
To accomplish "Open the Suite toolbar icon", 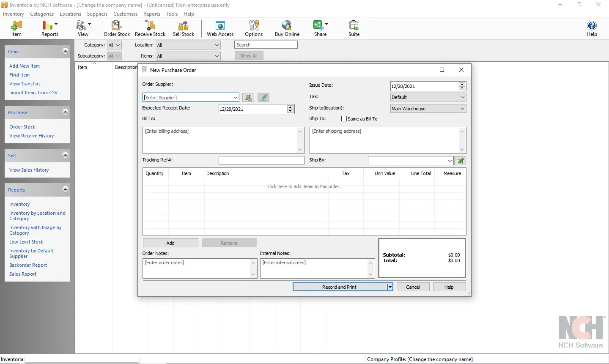I will click(x=354, y=28).
